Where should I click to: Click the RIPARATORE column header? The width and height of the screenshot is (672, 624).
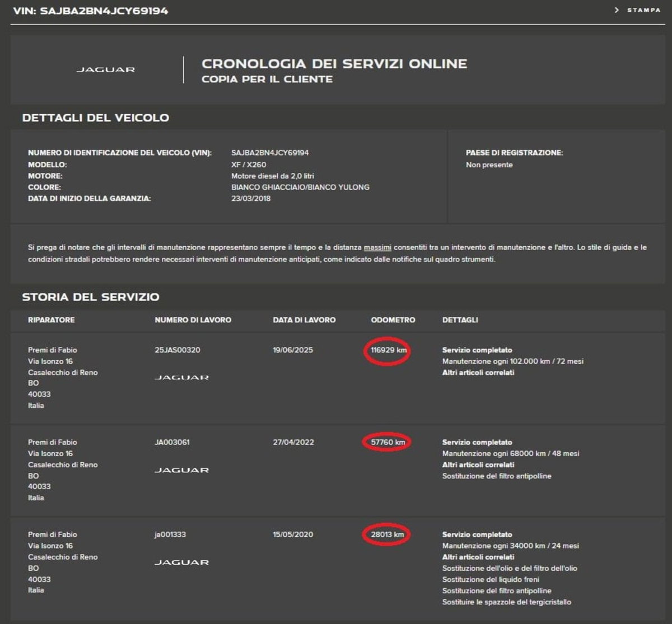tap(51, 320)
